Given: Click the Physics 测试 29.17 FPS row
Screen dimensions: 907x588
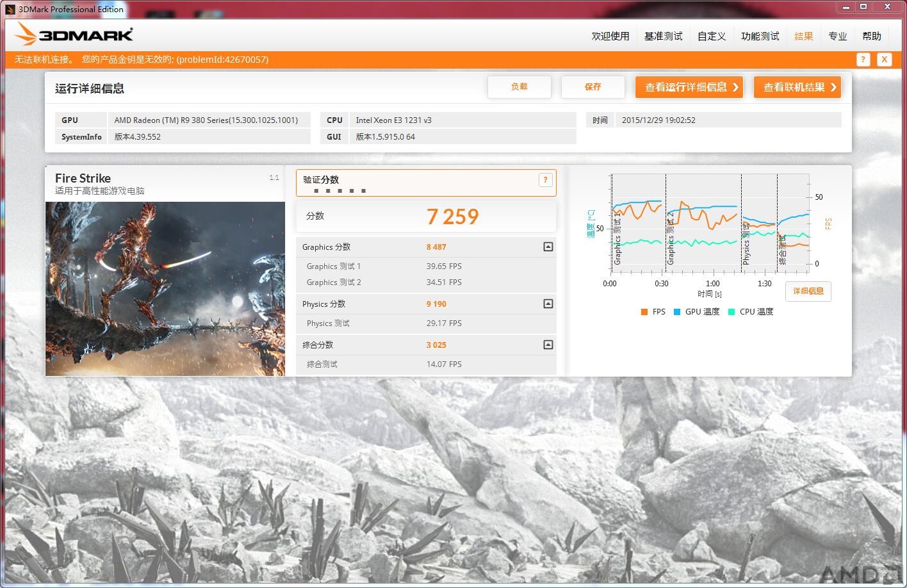Looking at the screenshot, I should pyautogui.click(x=426, y=323).
